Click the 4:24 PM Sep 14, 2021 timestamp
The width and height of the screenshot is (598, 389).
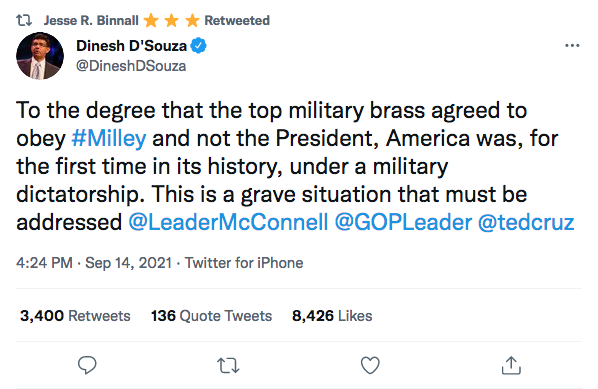pos(94,263)
